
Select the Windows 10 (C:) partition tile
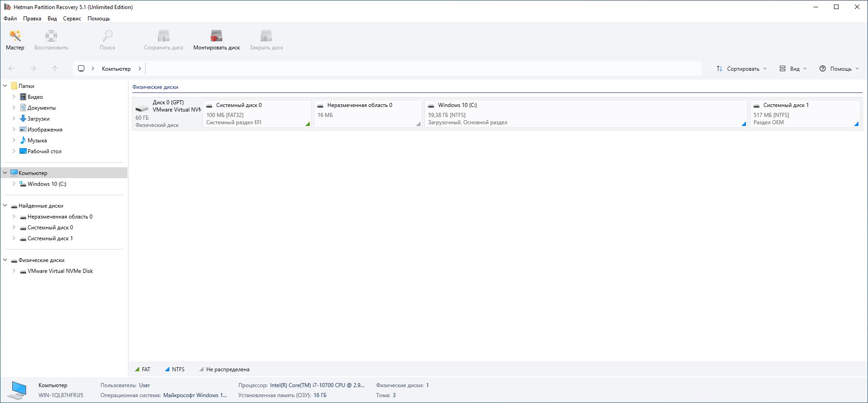click(x=585, y=114)
